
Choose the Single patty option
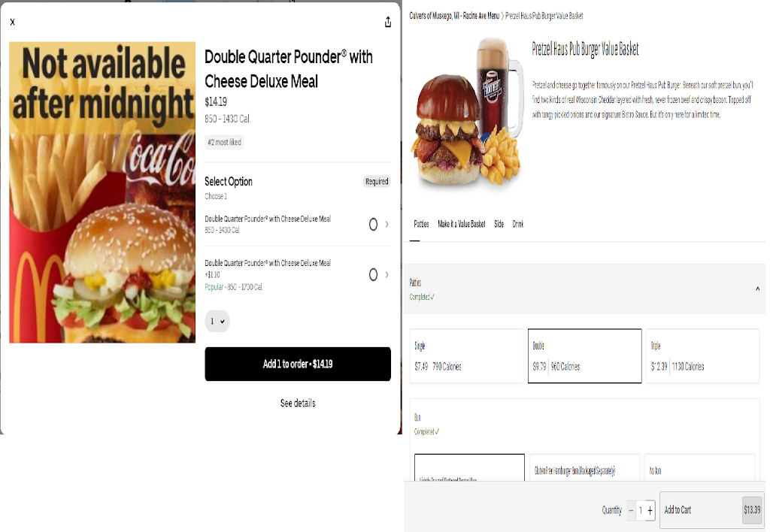click(x=466, y=356)
